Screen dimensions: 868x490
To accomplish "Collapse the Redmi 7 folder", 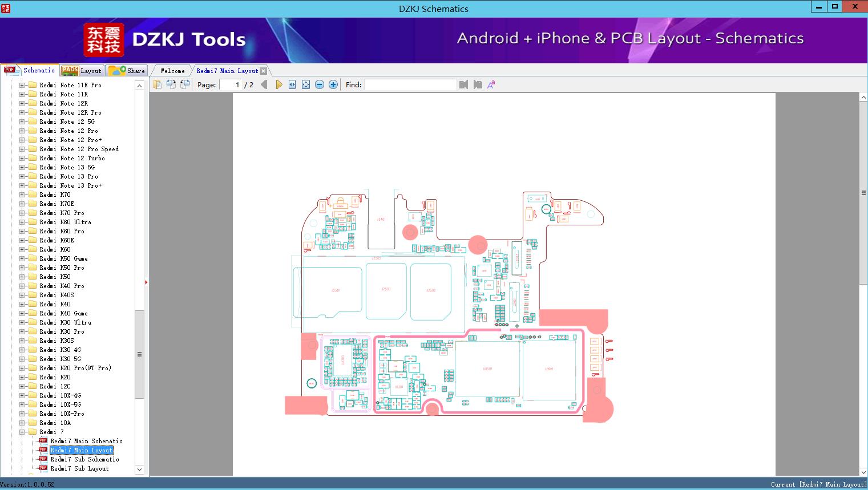I will (x=22, y=432).
